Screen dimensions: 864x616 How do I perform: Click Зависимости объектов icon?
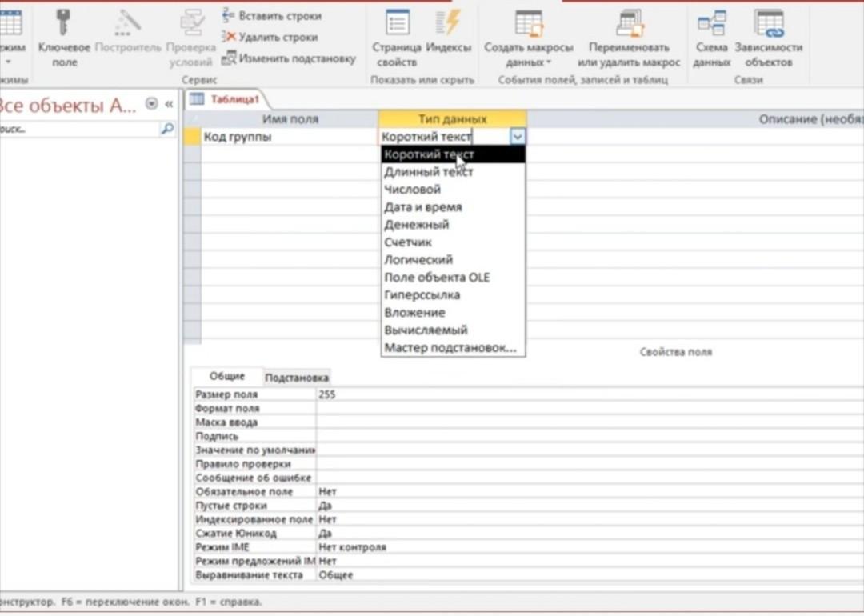coord(769,38)
